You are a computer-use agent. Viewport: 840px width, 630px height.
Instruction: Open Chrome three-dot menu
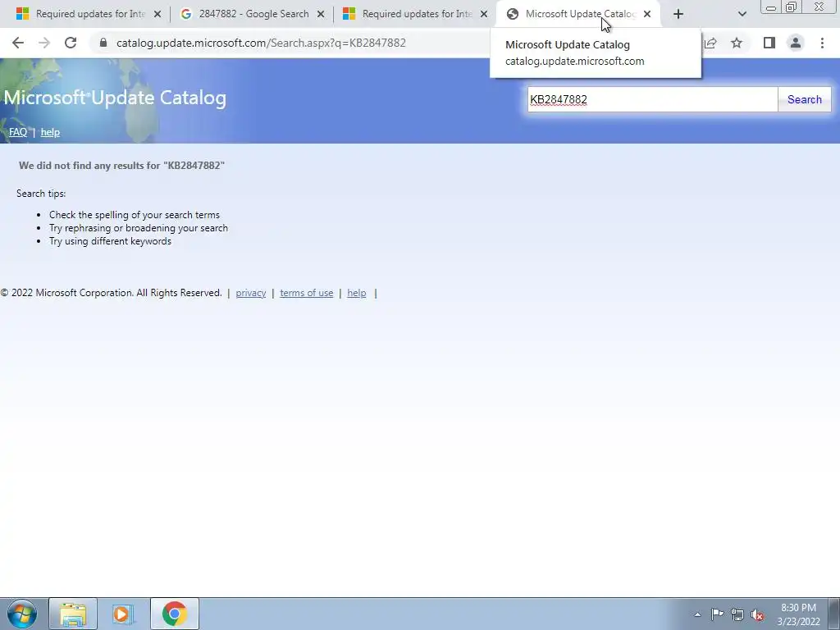point(822,43)
